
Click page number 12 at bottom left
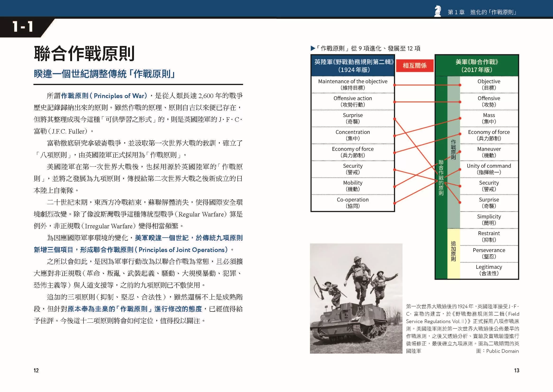36,370
